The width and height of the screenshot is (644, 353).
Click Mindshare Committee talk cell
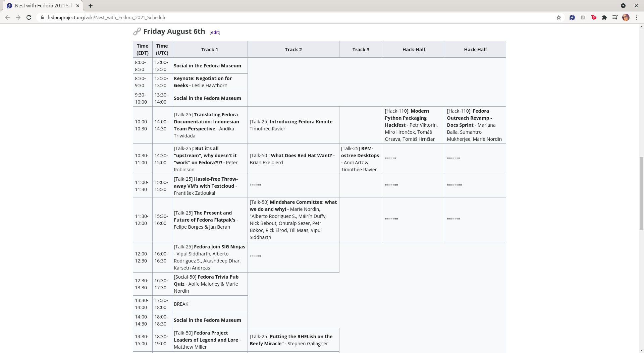(x=293, y=220)
